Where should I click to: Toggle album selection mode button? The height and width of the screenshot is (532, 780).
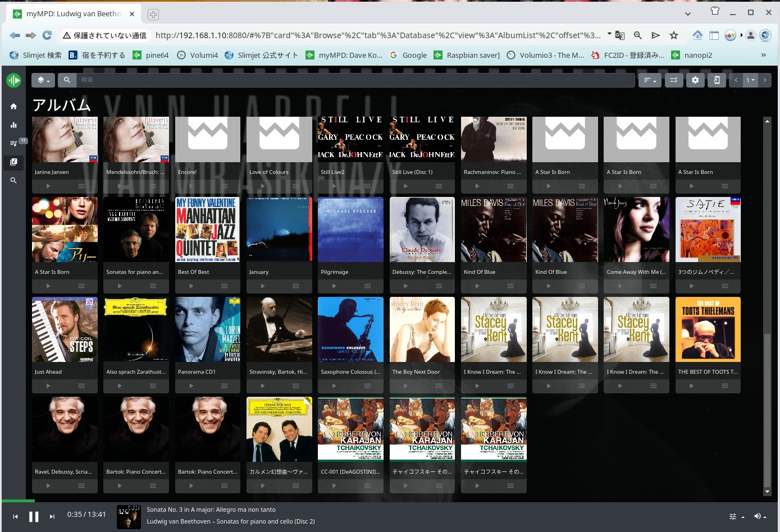(673, 80)
